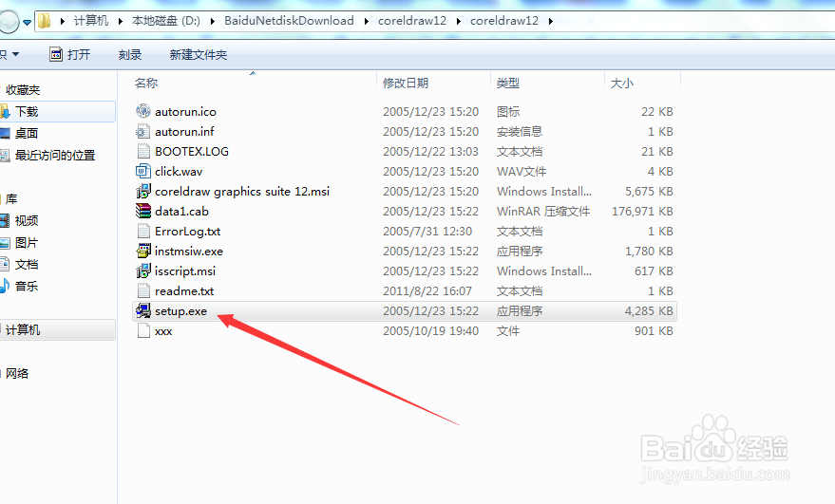Select 收藏夹 group in navigation pane
835x504 pixels.
[x=23, y=90]
